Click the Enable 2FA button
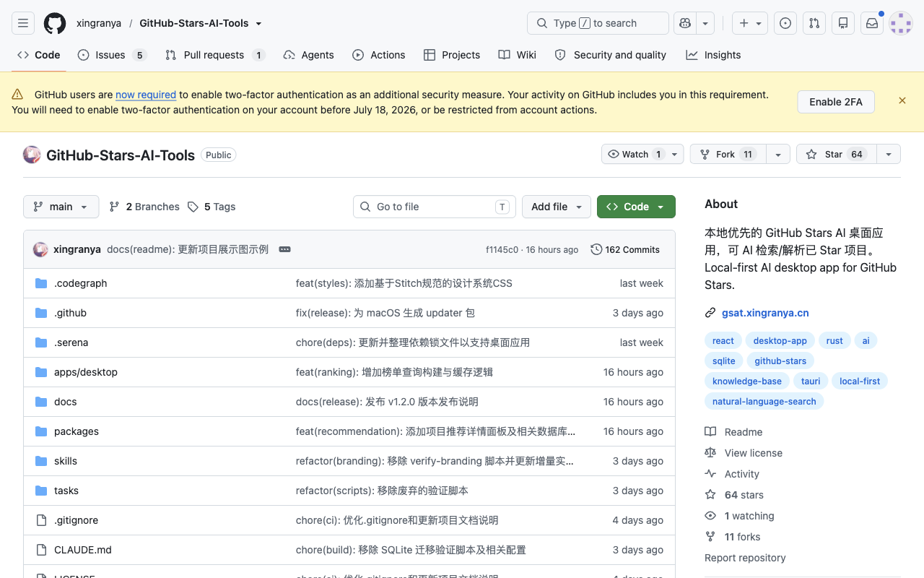924x578 pixels. coord(836,102)
